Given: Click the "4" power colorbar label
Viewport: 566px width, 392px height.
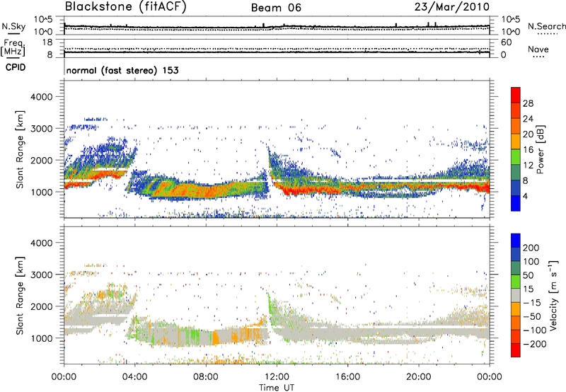Looking at the screenshot, I should tap(525, 196).
